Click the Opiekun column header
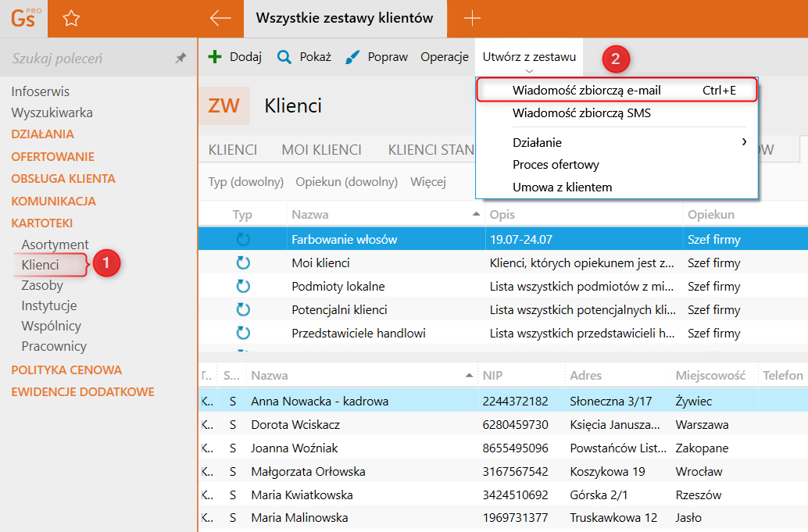 pos(745,214)
